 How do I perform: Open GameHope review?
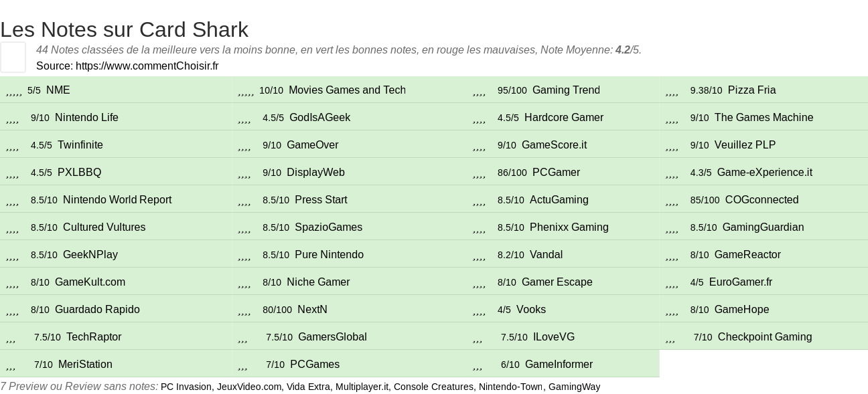(764, 309)
